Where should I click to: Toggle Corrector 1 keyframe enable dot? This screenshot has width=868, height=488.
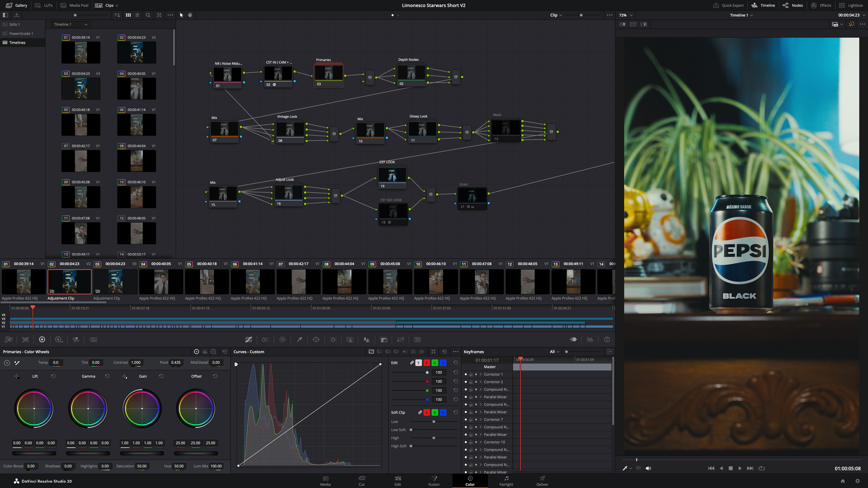[x=466, y=375]
